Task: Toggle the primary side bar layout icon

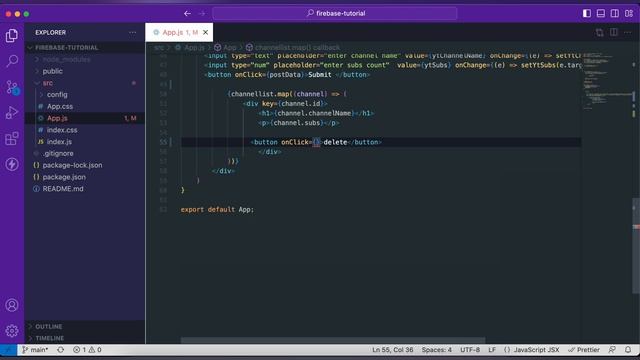Action: click(587, 13)
